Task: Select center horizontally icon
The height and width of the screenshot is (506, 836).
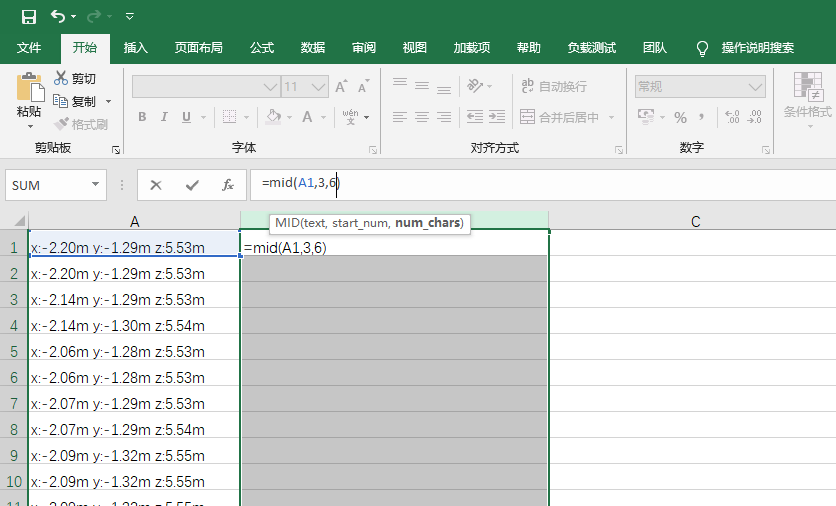Action: point(422,117)
